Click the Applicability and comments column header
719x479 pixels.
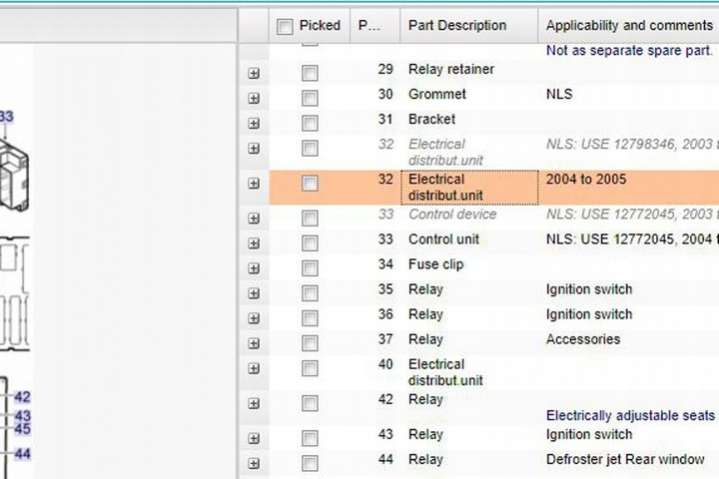pyautogui.click(x=628, y=26)
